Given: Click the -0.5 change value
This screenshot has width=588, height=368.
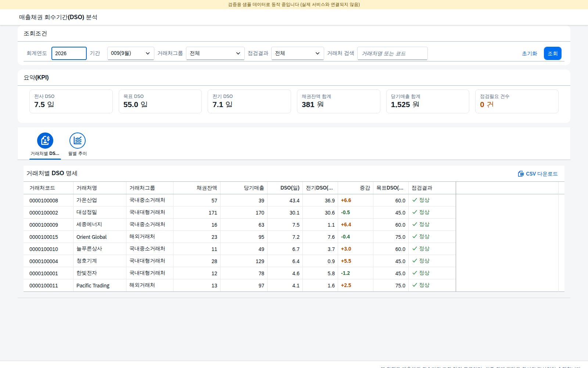Looking at the screenshot, I should click(345, 212).
